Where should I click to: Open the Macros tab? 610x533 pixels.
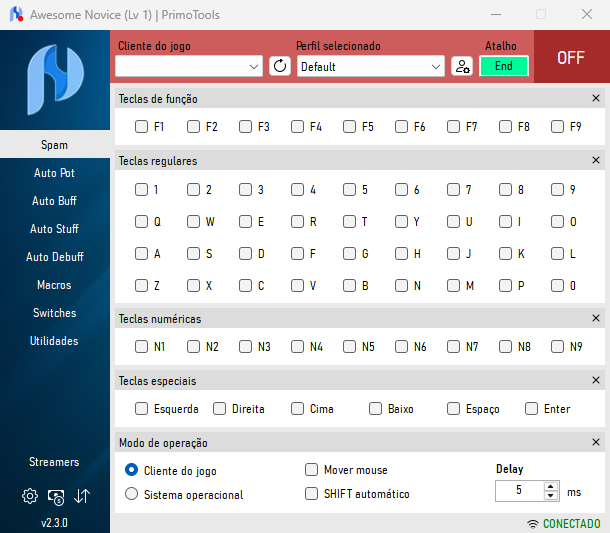[54, 285]
